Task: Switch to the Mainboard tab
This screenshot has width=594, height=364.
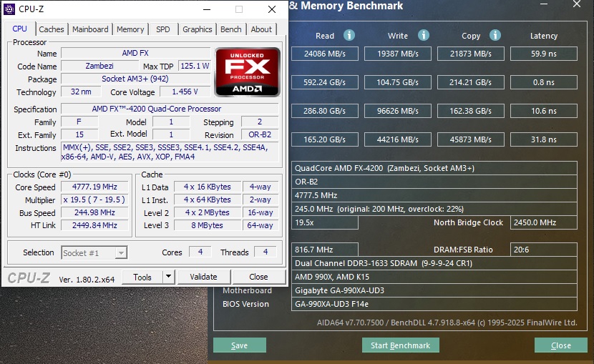Action: coord(90,29)
